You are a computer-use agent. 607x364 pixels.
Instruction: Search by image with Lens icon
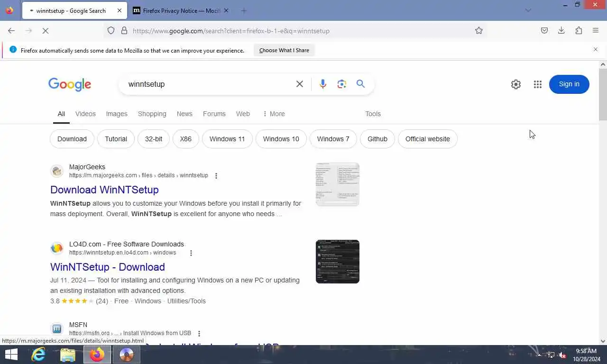[x=342, y=84]
